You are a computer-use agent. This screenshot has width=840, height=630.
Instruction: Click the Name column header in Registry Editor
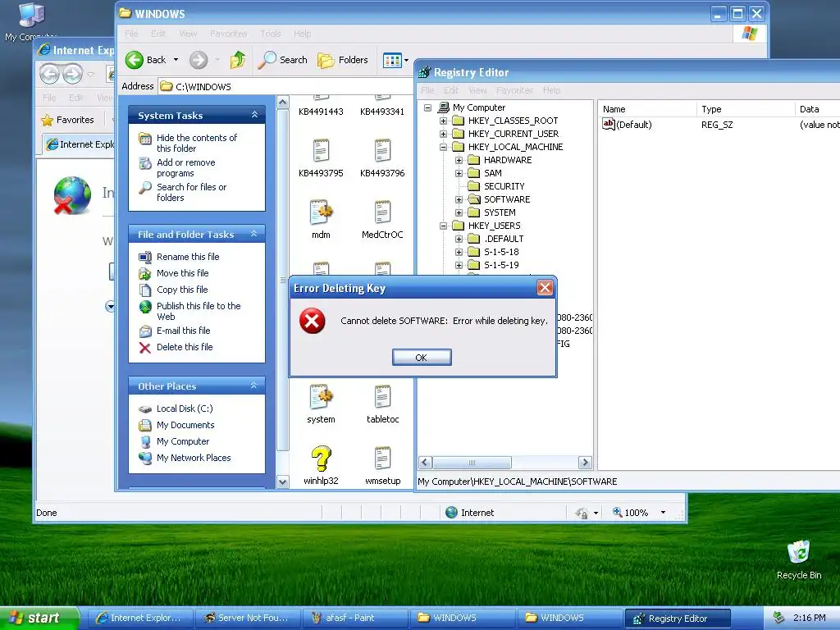point(647,109)
